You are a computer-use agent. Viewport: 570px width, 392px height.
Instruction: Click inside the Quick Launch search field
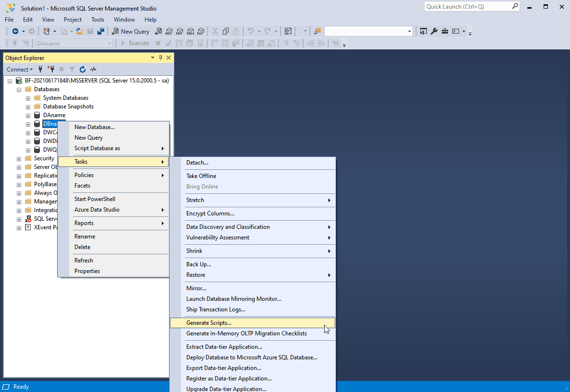click(x=468, y=6)
